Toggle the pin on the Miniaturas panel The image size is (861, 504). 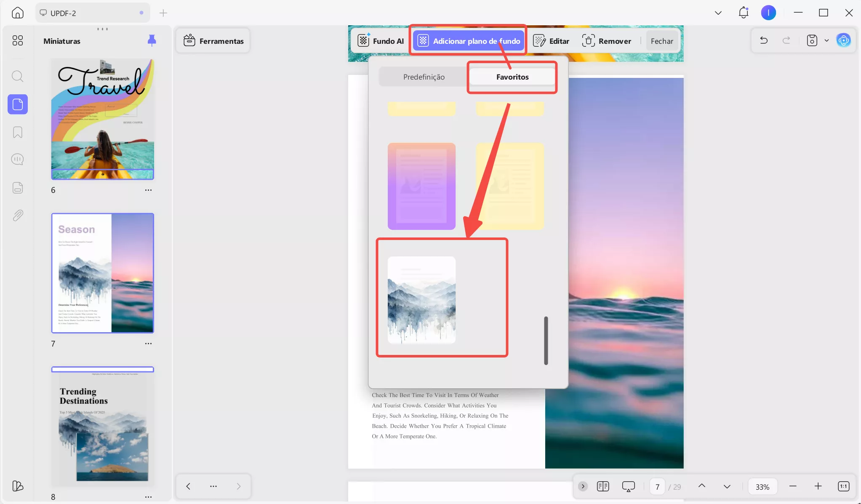click(152, 40)
